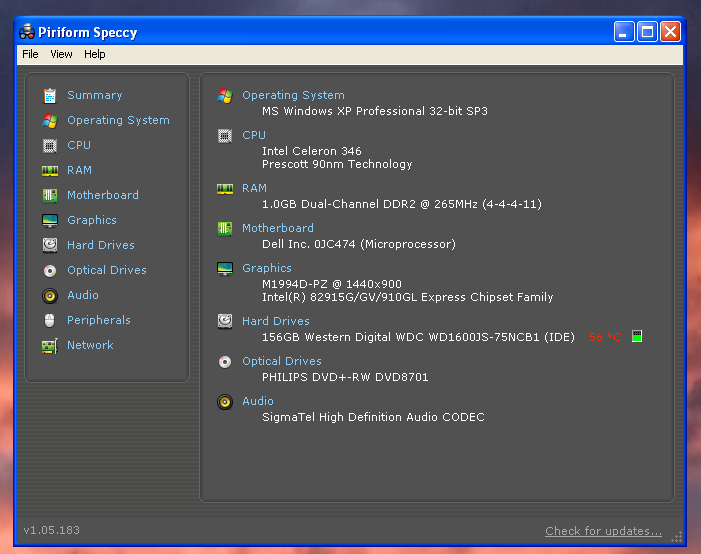Click the Peripherals mouse icon in sidebar
The height and width of the screenshot is (554, 701).
click(50, 321)
